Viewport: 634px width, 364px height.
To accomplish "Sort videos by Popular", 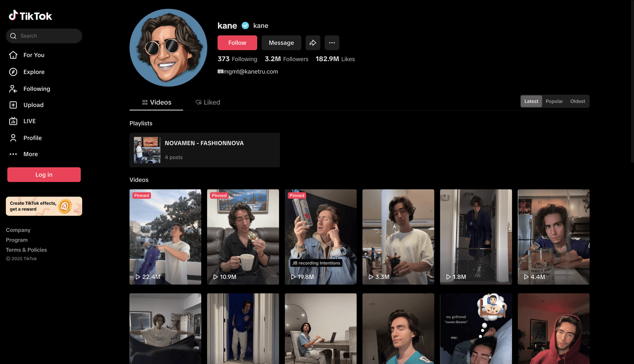I will coord(554,101).
